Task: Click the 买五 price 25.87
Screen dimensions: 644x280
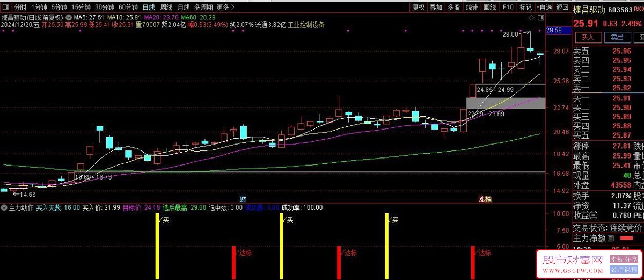Action: click(621, 135)
